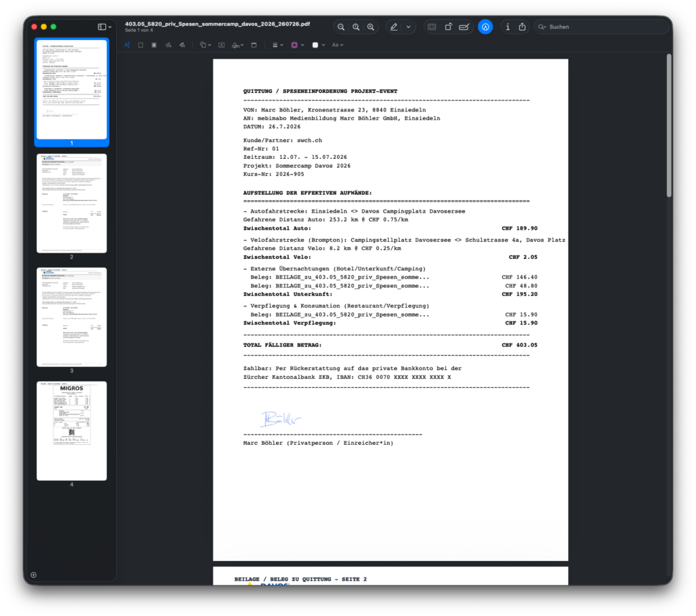
Task: Open the white fill color picker
Action: pos(318,45)
